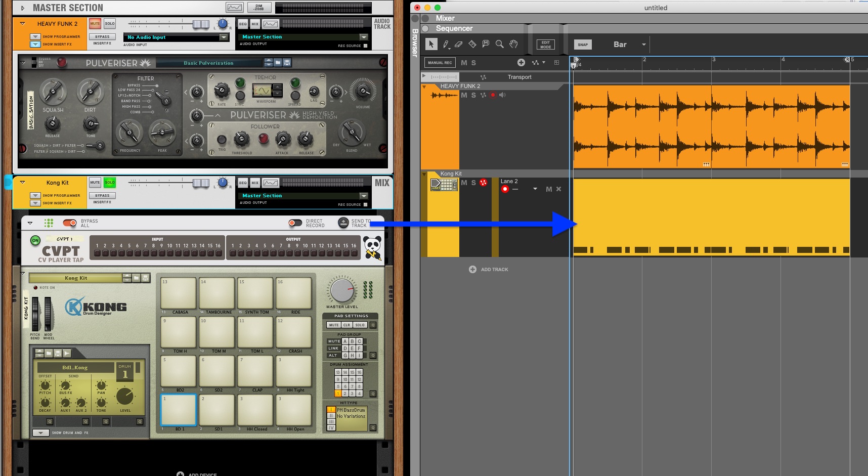Click the Master Section waveform display button
868x476 pixels.
coord(234,8)
